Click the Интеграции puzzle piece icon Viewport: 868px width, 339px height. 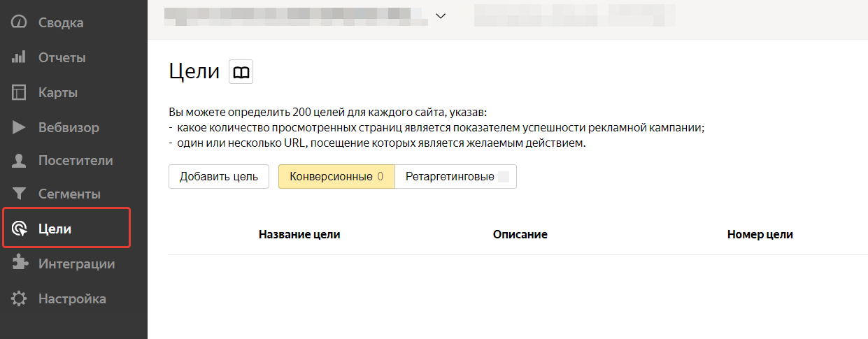[19, 264]
